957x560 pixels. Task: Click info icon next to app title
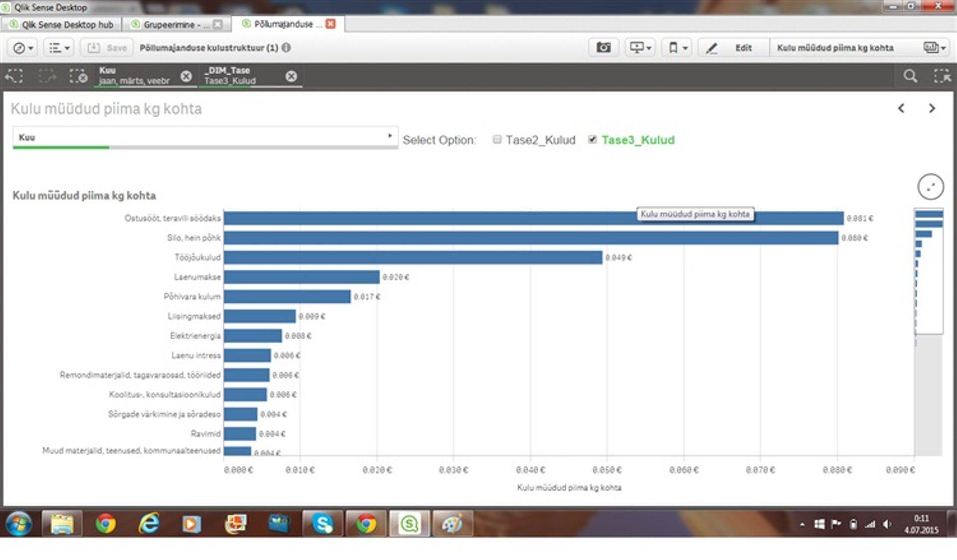tap(287, 48)
